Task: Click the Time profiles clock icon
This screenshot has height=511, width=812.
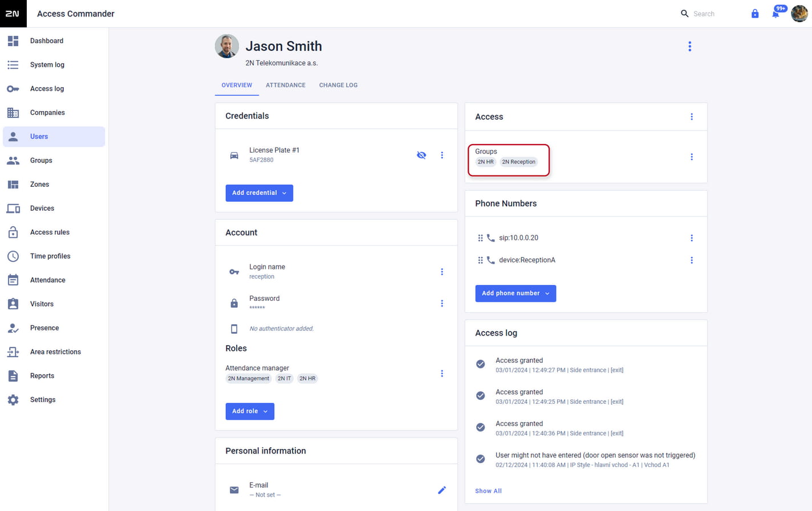Action: tap(13, 256)
